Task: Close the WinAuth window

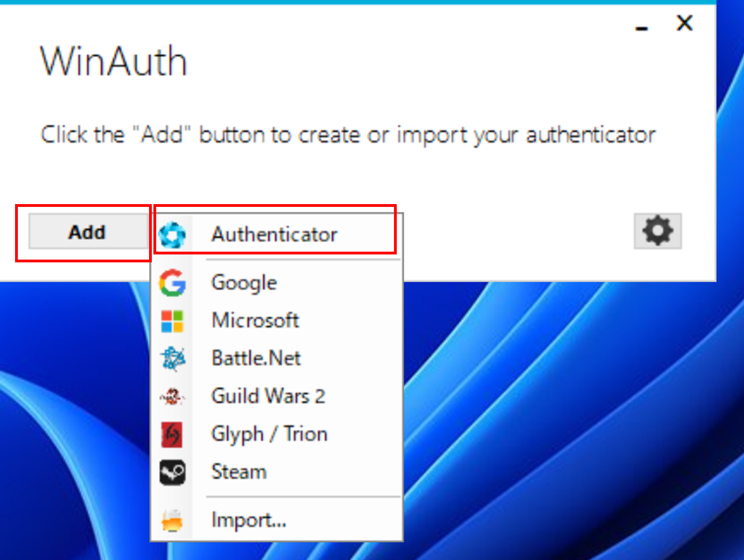Action: pyautogui.click(x=685, y=23)
